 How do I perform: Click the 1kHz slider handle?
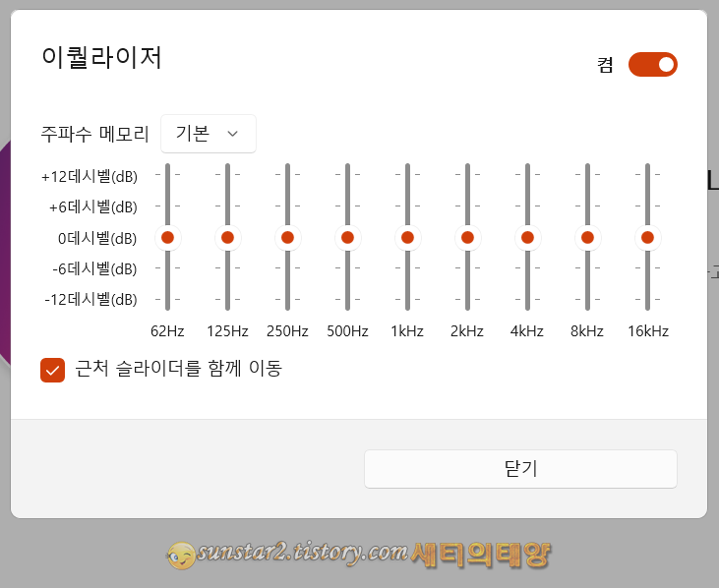[x=407, y=237]
